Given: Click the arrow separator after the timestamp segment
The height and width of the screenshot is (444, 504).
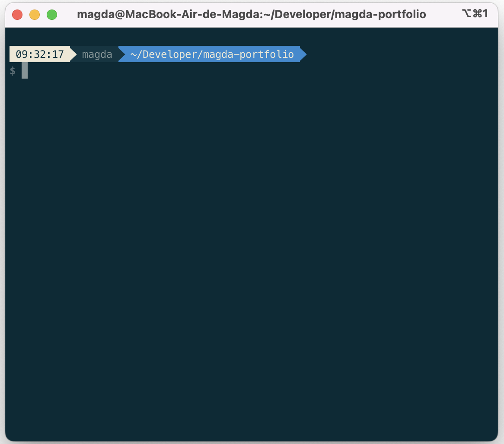Looking at the screenshot, I should click(x=73, y=54).
